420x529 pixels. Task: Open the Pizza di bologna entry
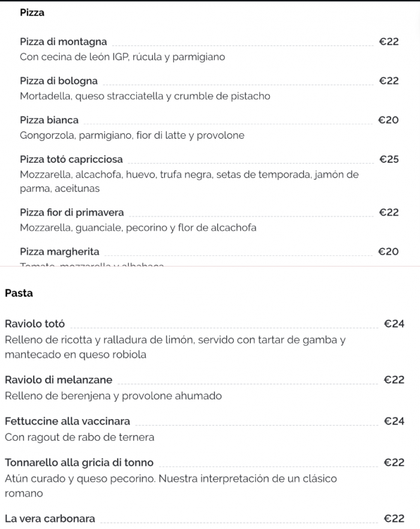click(x=59, y=81)
